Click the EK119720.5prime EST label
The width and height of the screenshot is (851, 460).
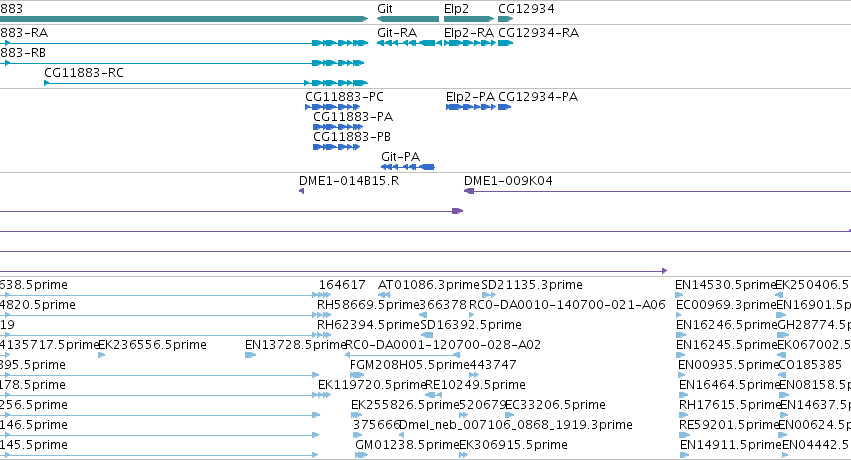372,385
